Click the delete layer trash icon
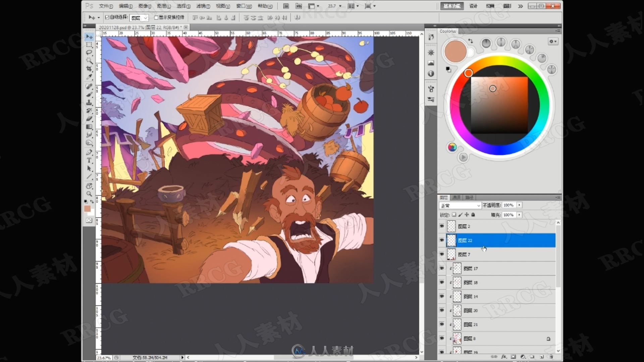 [x=551, y=357]
